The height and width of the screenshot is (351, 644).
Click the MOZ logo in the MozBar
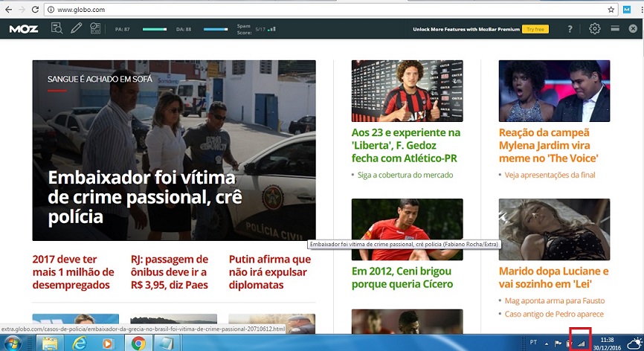(x=23, y=29)
